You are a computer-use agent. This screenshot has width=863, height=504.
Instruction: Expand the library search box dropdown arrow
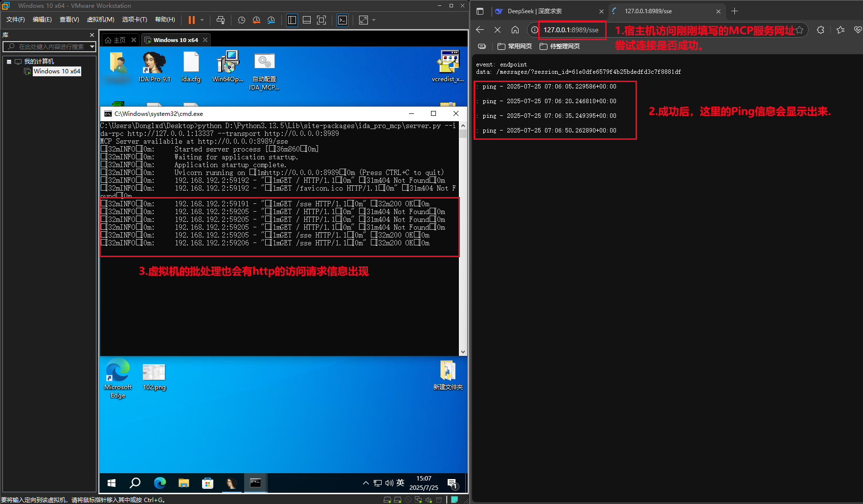(92, 46)
